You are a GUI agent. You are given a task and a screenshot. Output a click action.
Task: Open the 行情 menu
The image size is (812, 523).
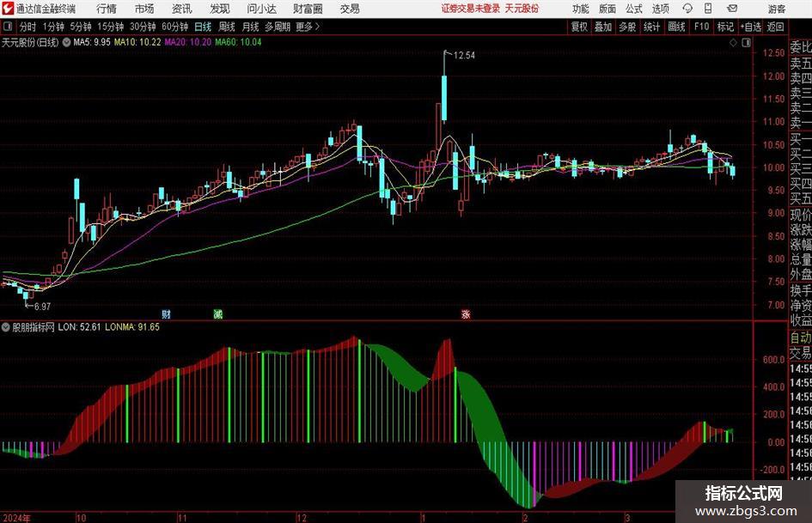point(107,9)
